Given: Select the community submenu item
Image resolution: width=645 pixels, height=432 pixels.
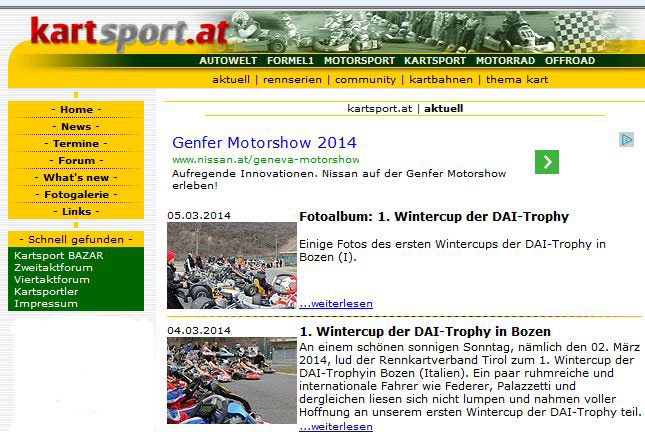Looking at the screenshot, I should tap(365, 79).
